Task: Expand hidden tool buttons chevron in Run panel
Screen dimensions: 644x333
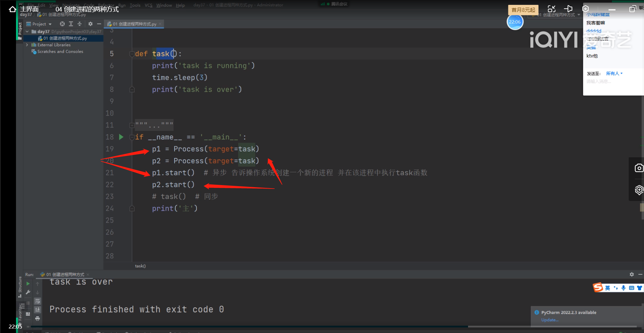Action: 28,326
